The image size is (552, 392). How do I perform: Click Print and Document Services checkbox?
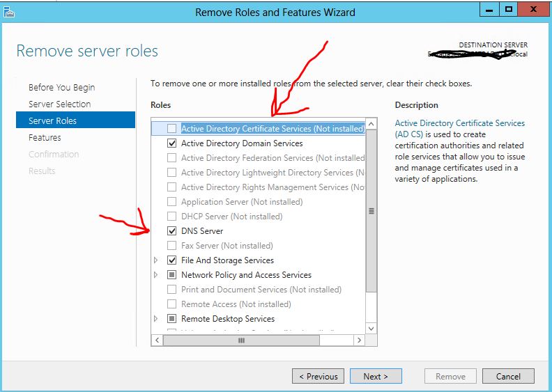click(171, 290)
